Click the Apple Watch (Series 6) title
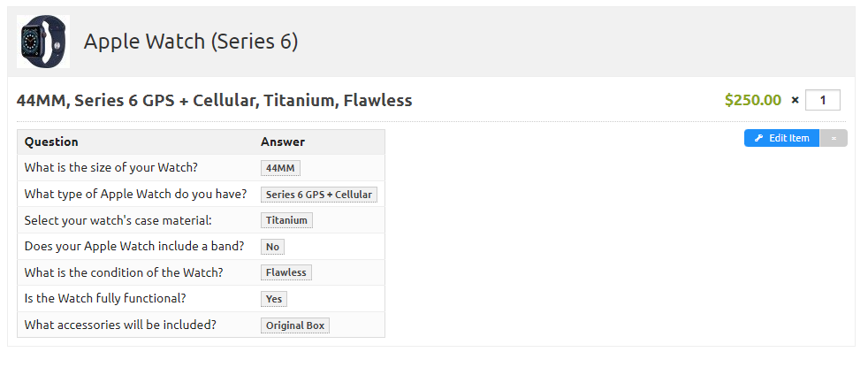 [191, 42]
